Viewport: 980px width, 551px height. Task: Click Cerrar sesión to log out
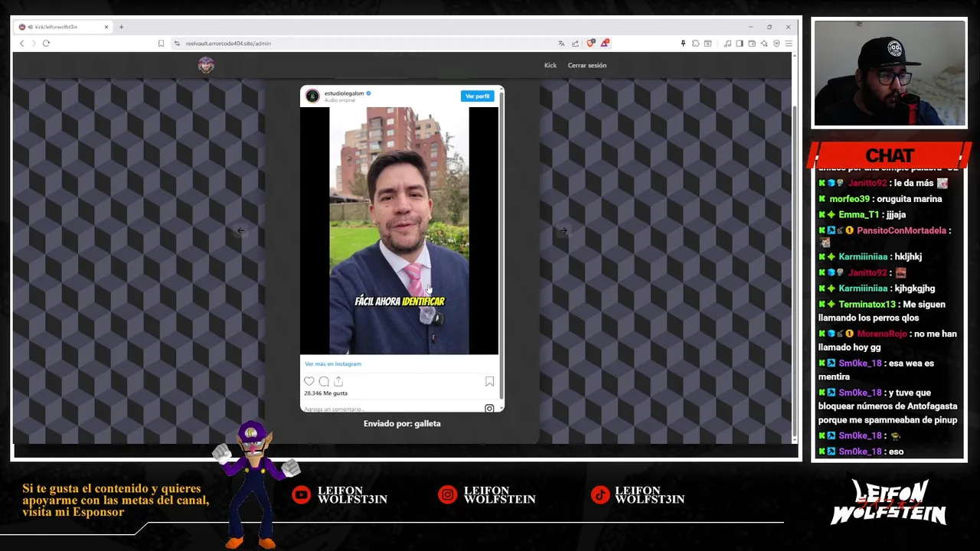click(587, 65)
